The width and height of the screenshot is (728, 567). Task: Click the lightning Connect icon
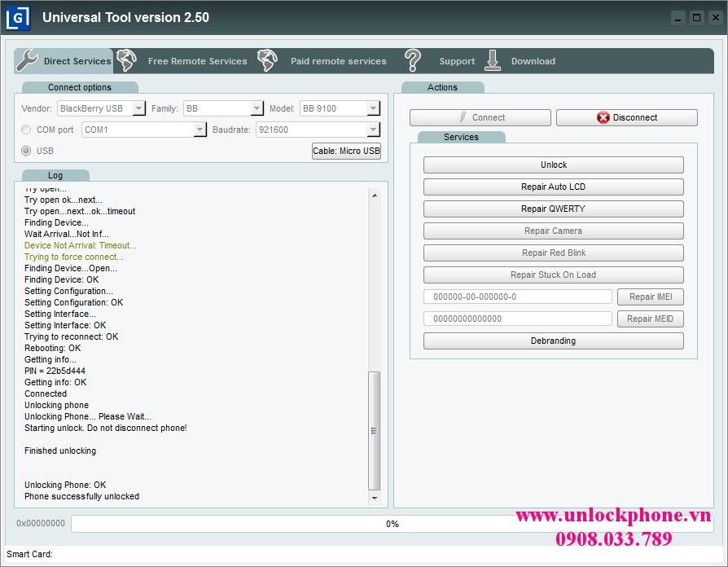[463, 117]
